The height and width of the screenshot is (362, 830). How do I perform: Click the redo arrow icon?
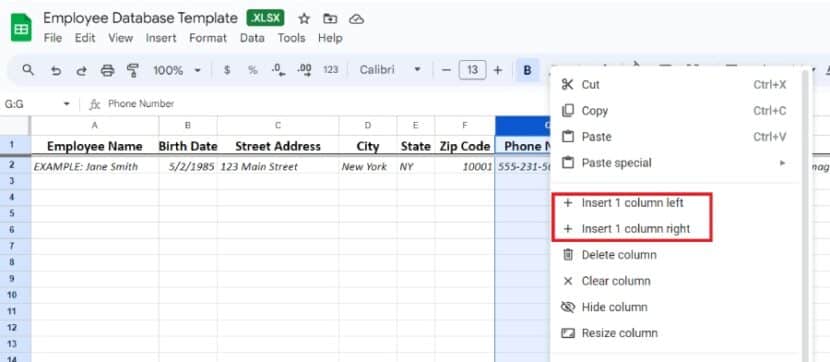click(82, 70)
